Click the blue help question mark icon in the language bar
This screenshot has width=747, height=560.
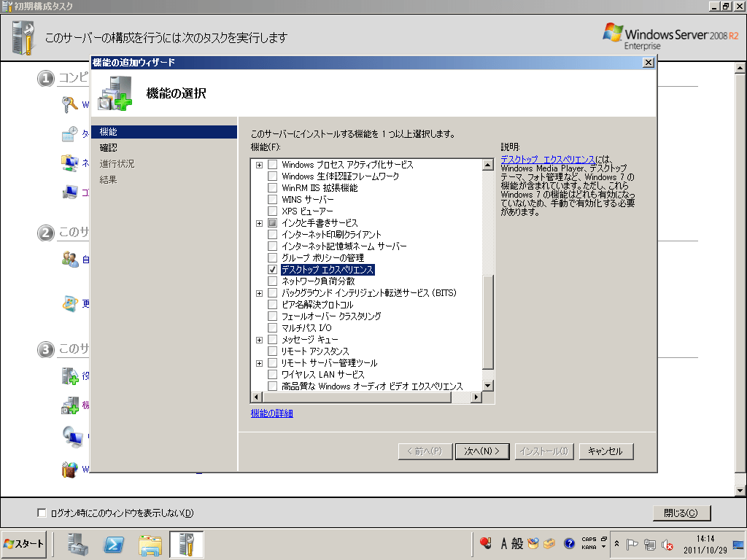(569, 543)
